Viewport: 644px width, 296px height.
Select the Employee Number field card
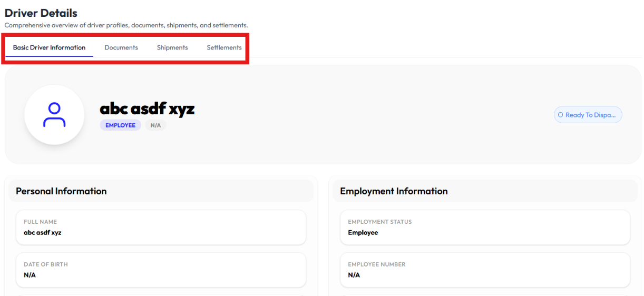(485, 270)
